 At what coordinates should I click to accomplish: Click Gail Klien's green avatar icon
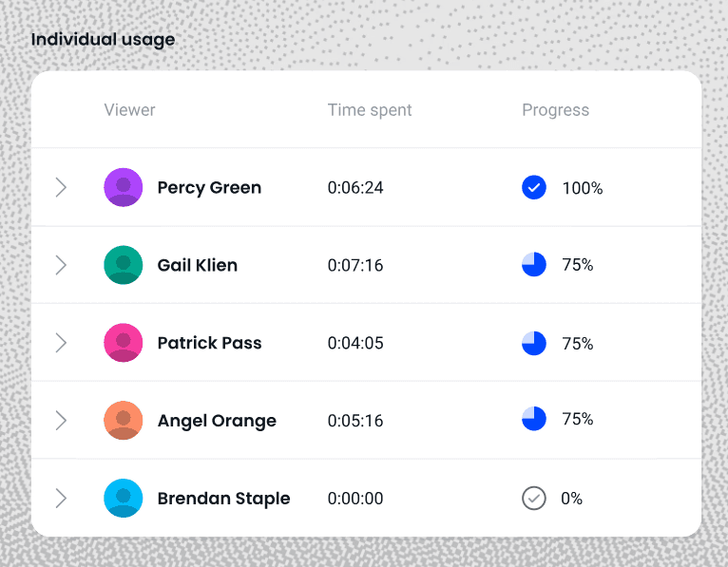tap(123, 265)
